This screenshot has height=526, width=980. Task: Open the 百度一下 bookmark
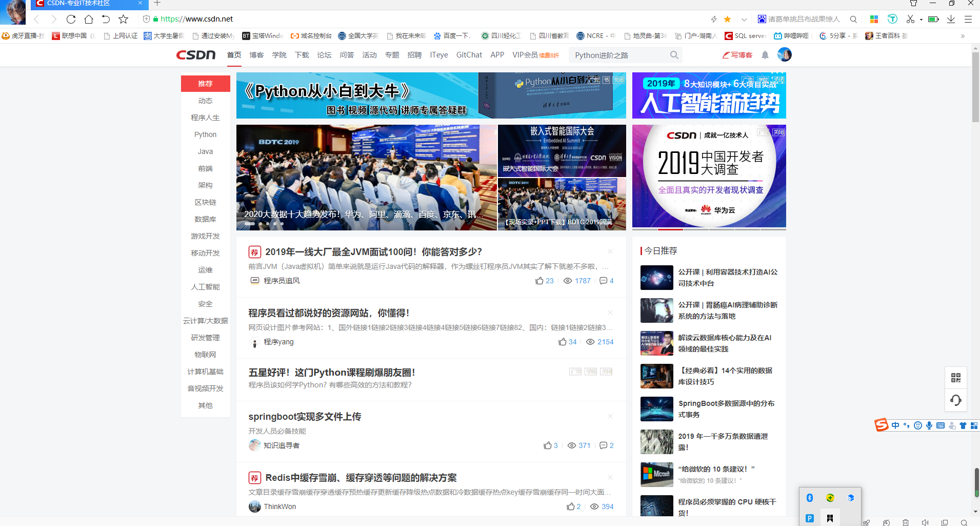click(x=452, y=35)
